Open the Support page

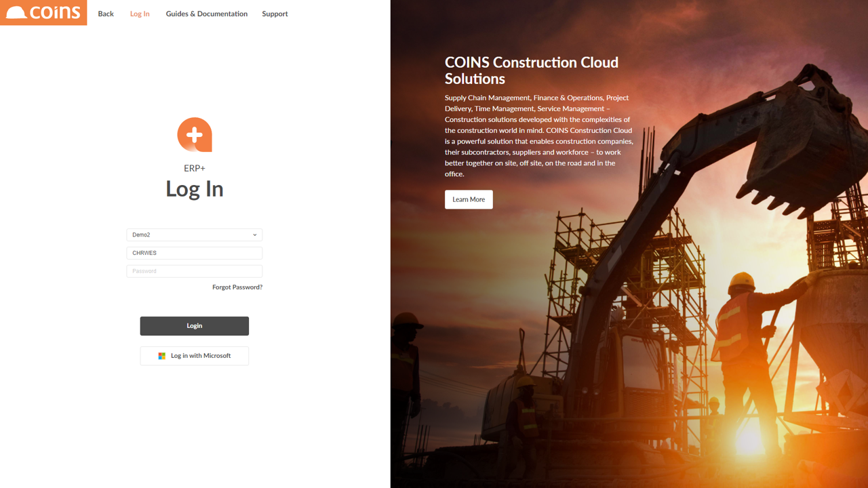point(275,14)
